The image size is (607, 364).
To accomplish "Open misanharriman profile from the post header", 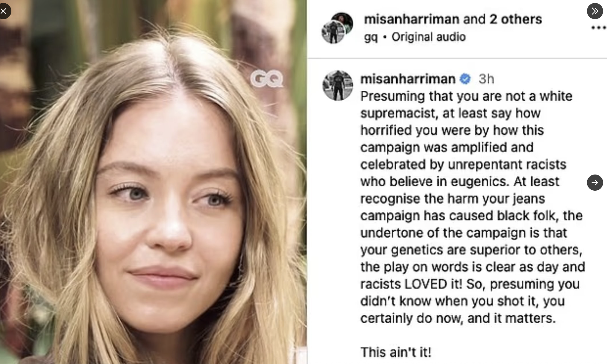I will tap(411, 19).
